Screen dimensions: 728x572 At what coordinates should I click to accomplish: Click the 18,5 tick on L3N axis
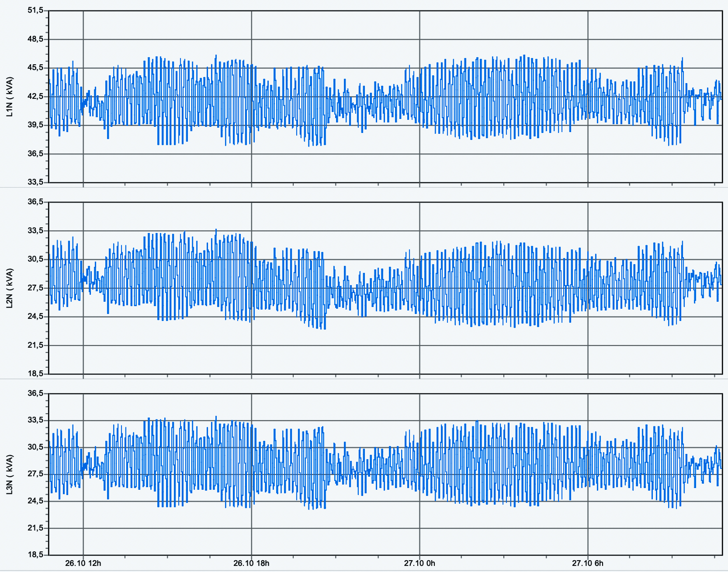tap(35, 555)
